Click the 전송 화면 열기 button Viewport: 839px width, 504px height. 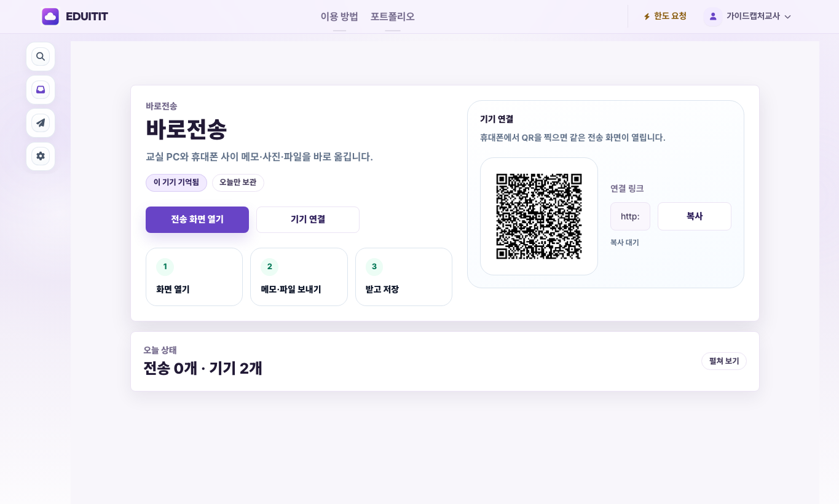pyautogui.click(x=197, y=219)
